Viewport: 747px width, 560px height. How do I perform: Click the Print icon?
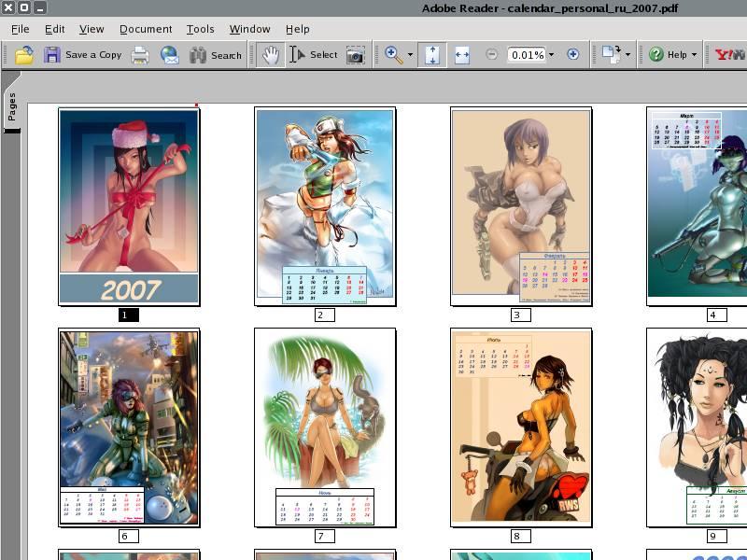pyautogui.click(x=140, y=55)
